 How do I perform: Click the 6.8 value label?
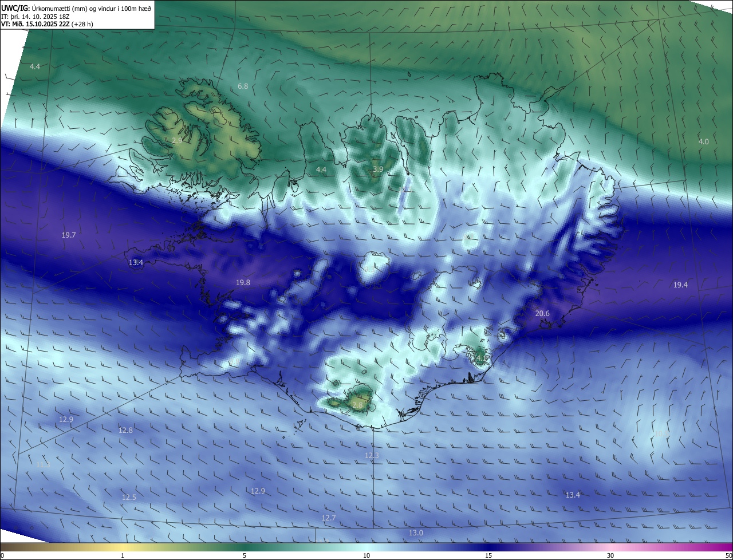pyautogui.click(x=243, y=86)
